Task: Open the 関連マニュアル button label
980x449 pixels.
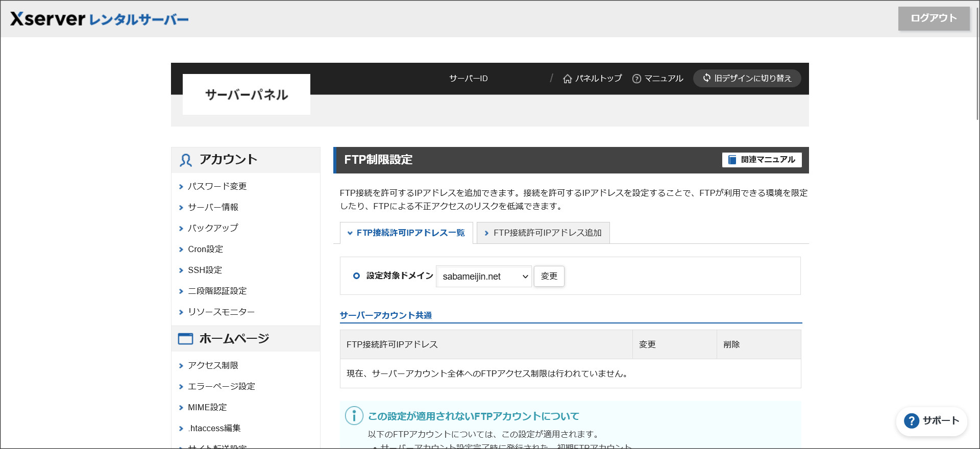Action: click(x=768, y=160)
